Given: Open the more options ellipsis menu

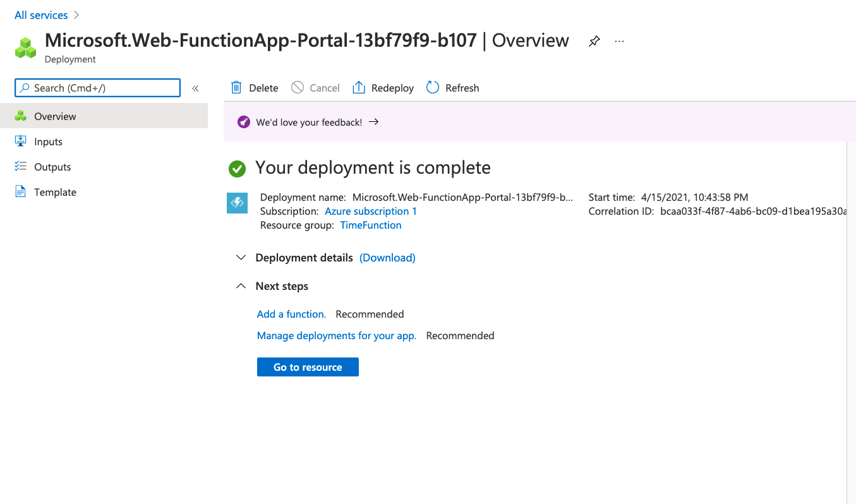Looking at the screenshot, I should [x=619, y=41].
